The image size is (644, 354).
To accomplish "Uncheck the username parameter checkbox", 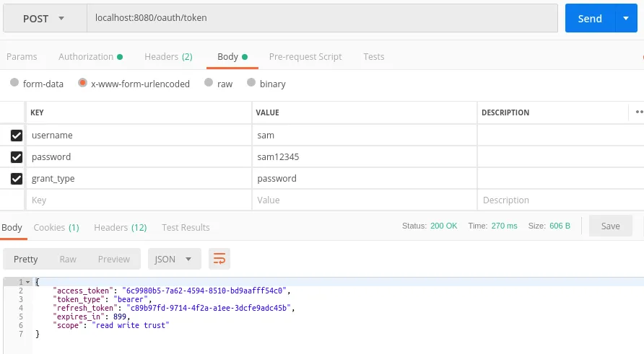I will point(16,135).
